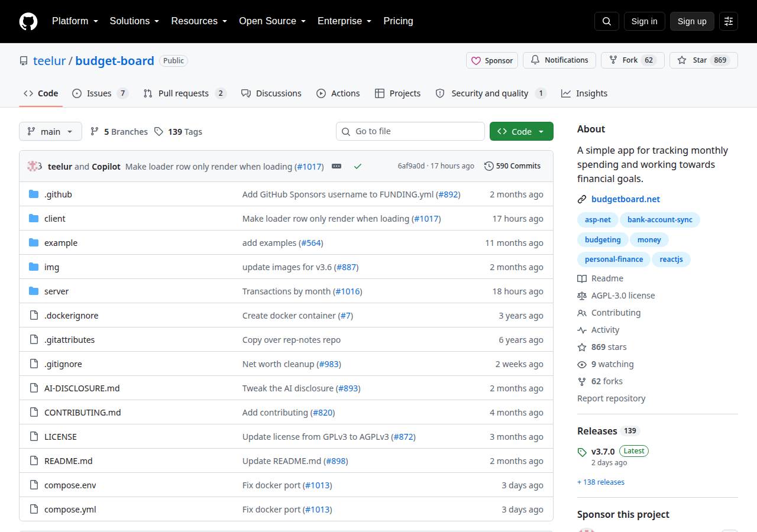Open the Insights tab
Image resolution: width=757 pixels, height=532 pixels.
click(584, 93)
